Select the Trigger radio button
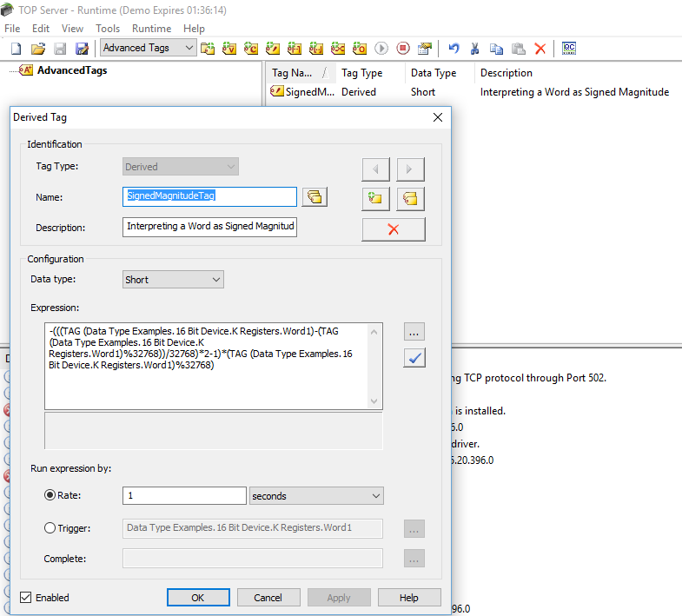682x616 pixels. coord(50,528)
